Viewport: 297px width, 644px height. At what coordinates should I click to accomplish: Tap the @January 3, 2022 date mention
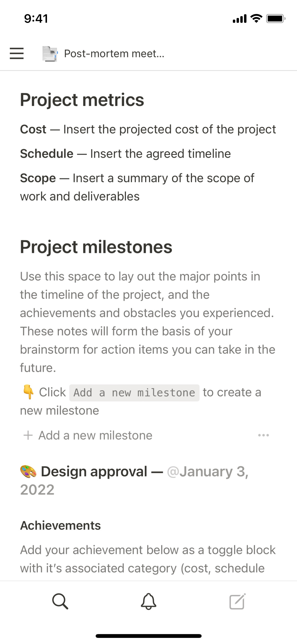click(208, 472)
